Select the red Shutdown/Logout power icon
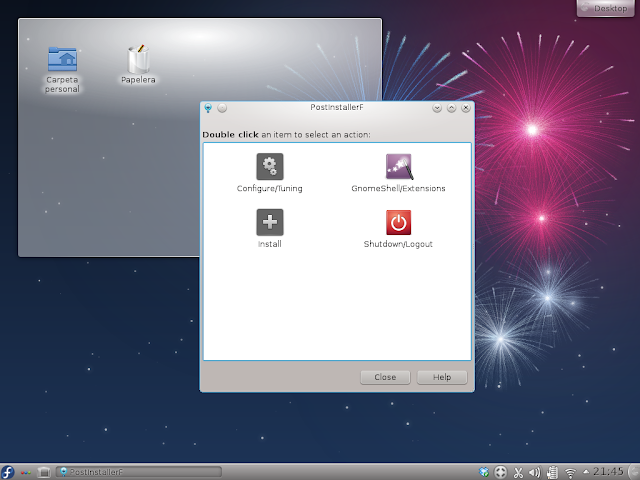The image size is (640, 480). click(x=398, y=222)
